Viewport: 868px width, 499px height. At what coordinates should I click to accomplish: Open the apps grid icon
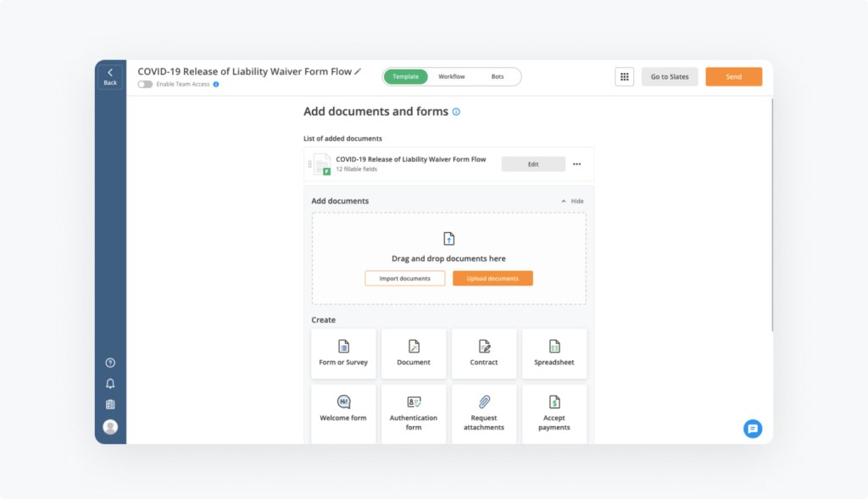pos(624,76)
